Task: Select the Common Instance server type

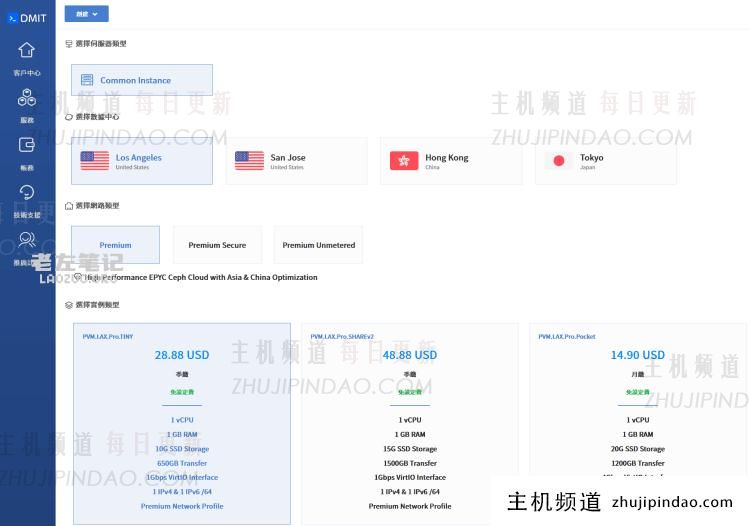Action: coord(142,80)
